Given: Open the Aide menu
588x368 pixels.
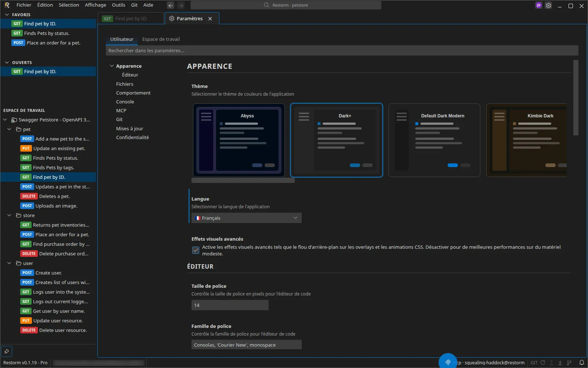Looking at the screenshot, I should (148, 5).
